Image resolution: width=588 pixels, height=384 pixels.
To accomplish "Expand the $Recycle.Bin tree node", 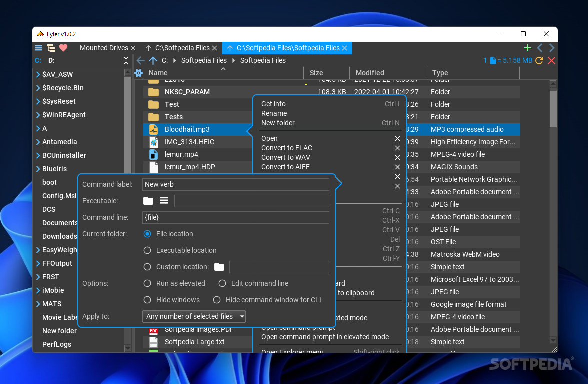I will pos(38,88).
